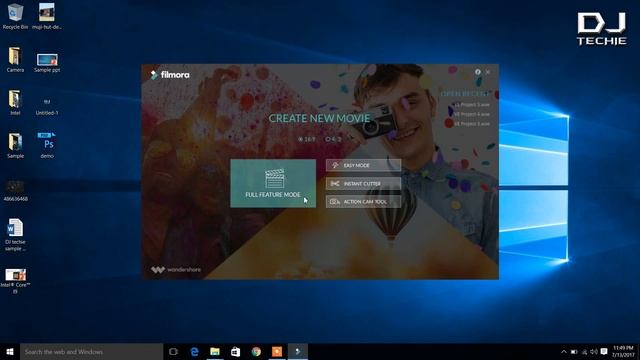Launch the Instant Cutter tool

click(x=363, y=184)
